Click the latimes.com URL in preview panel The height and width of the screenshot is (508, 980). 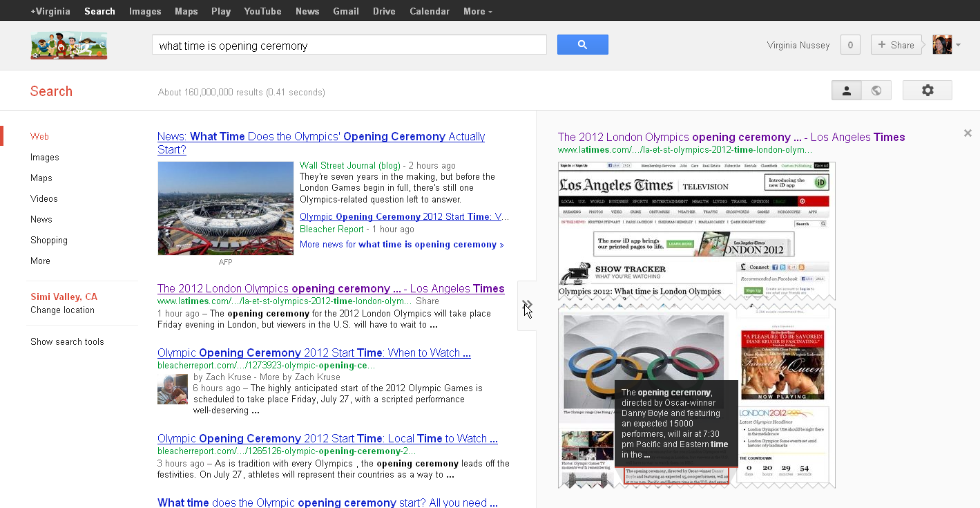pos(685,149)
